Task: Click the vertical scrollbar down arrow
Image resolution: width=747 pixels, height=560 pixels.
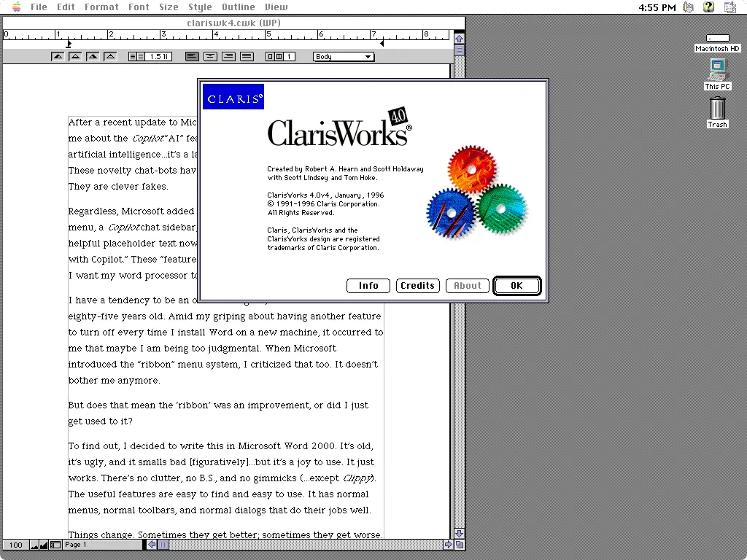Action: 459,534
